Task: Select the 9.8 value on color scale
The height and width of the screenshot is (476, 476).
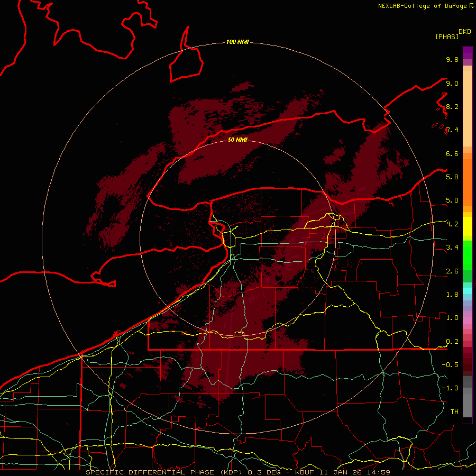Action: point(452,59)
